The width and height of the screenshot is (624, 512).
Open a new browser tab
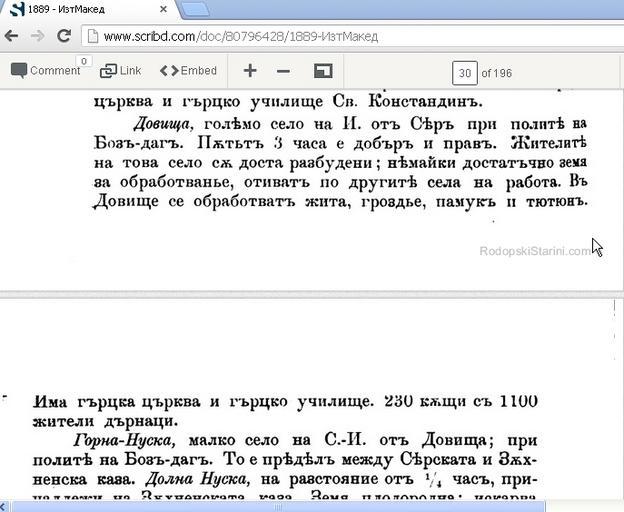coord(195,9)
